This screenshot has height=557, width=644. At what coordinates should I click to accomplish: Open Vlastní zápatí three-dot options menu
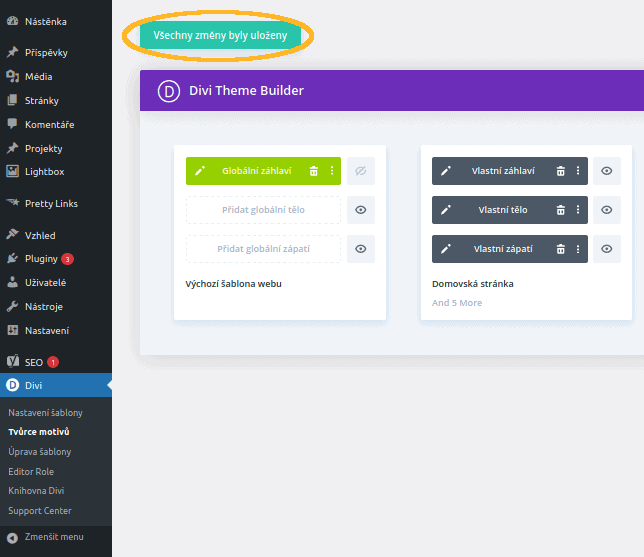[578, 249]
